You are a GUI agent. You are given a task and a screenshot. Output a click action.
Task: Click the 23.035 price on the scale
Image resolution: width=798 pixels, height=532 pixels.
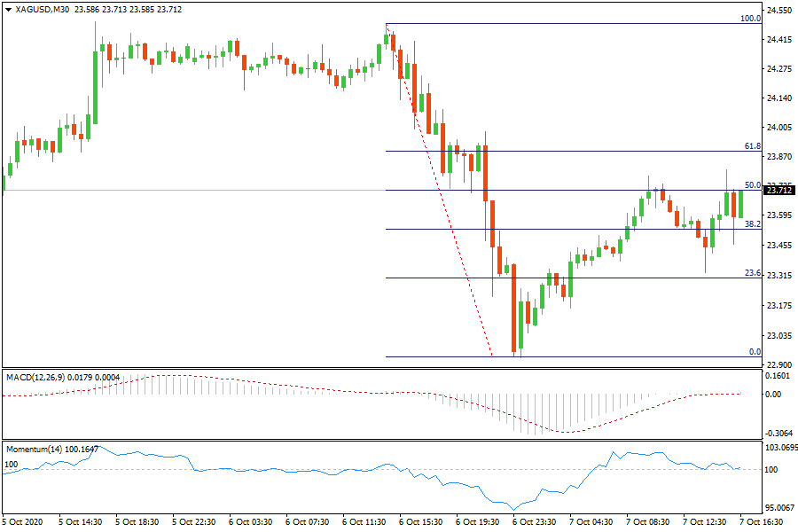(x=778, y=335)
